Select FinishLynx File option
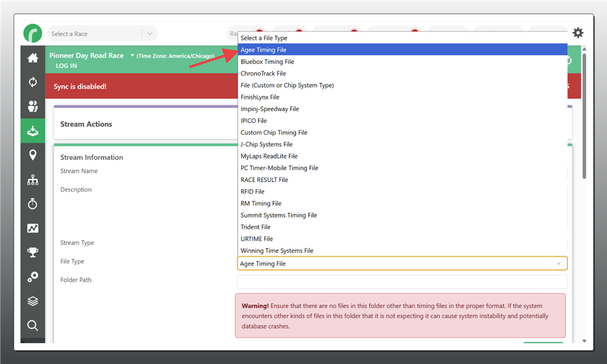The width and height of the screenshot is (607, 364). click(402, 97)
